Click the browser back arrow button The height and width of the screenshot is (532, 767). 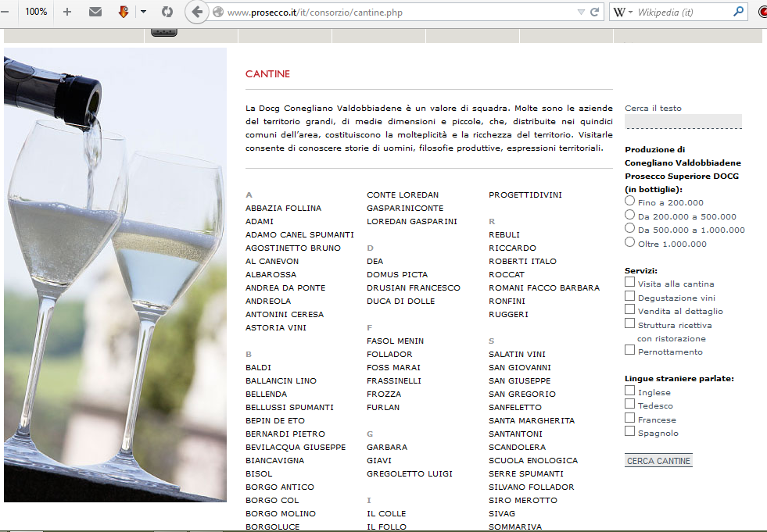click(197, 12)
